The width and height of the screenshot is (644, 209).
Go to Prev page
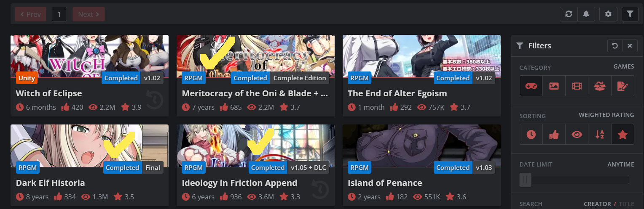click(31, 14)
